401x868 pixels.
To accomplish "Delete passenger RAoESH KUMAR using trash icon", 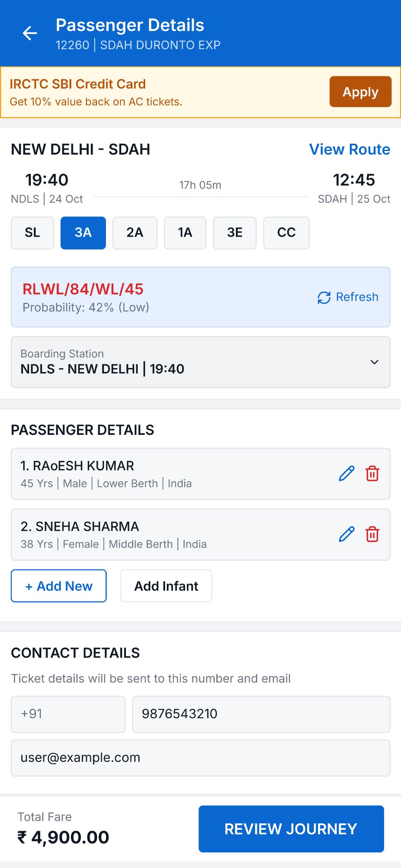I will tap(372, 473).
